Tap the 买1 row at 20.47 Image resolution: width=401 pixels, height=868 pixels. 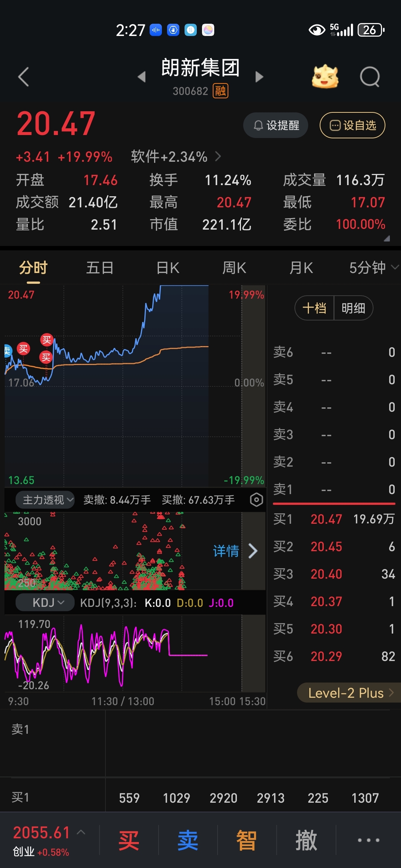[334, 519]
